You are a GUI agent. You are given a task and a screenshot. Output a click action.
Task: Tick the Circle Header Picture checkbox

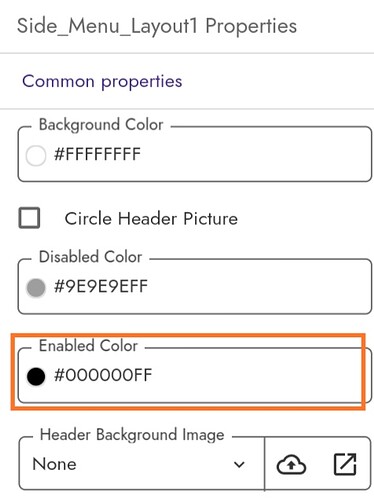coord(29,218)
